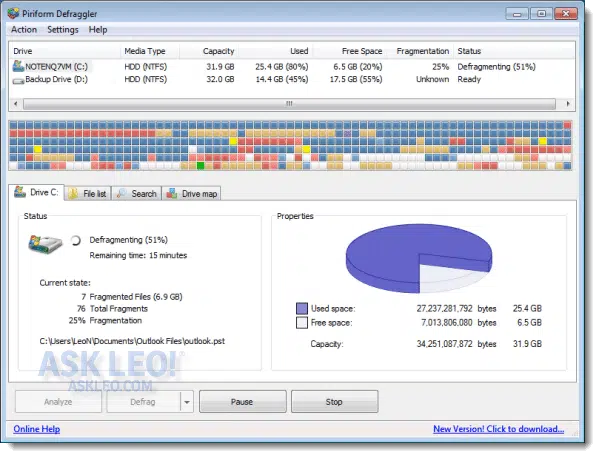Switch to the Search tab

pyautogui.click(x=137, y=194)
